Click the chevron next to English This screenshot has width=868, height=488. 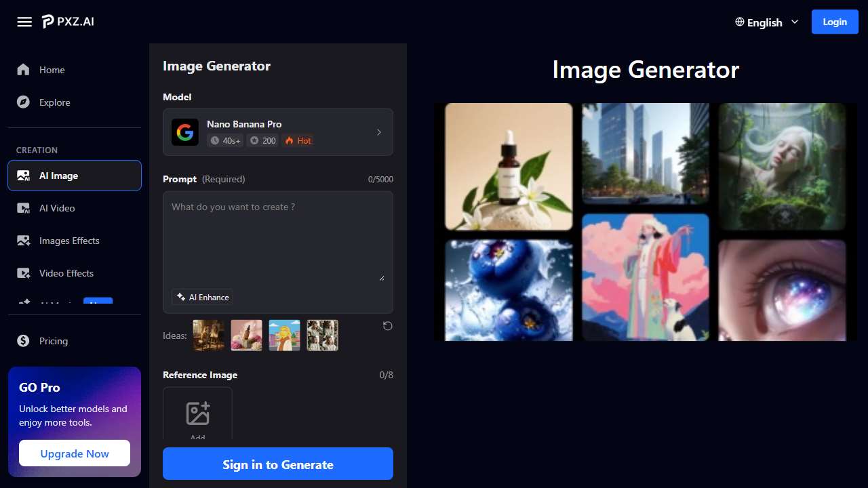pyautogui.click(x=793, y=22)
